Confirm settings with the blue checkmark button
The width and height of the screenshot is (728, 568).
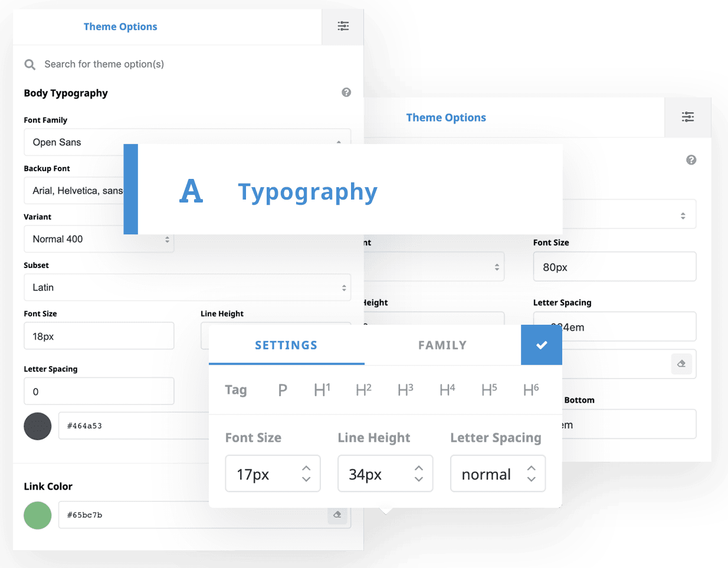(x=542, y=345)
